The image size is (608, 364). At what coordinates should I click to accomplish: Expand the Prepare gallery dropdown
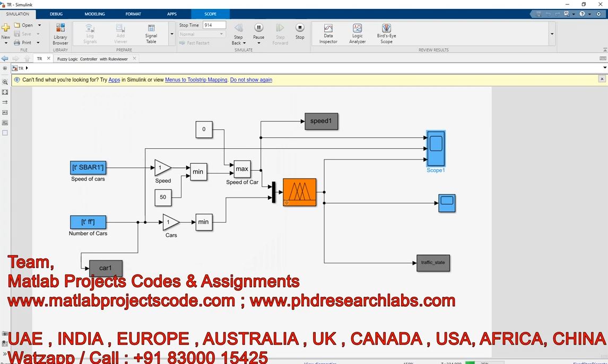pos(172,34)
